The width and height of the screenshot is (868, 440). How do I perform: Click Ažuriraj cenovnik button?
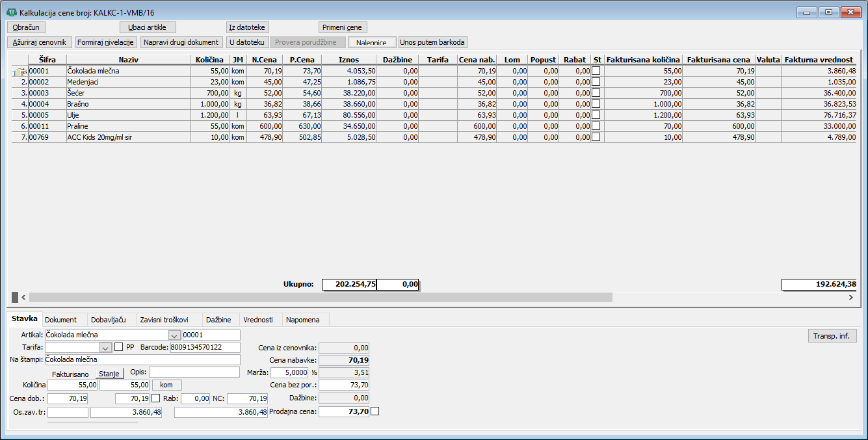click(x=40, y=42)
